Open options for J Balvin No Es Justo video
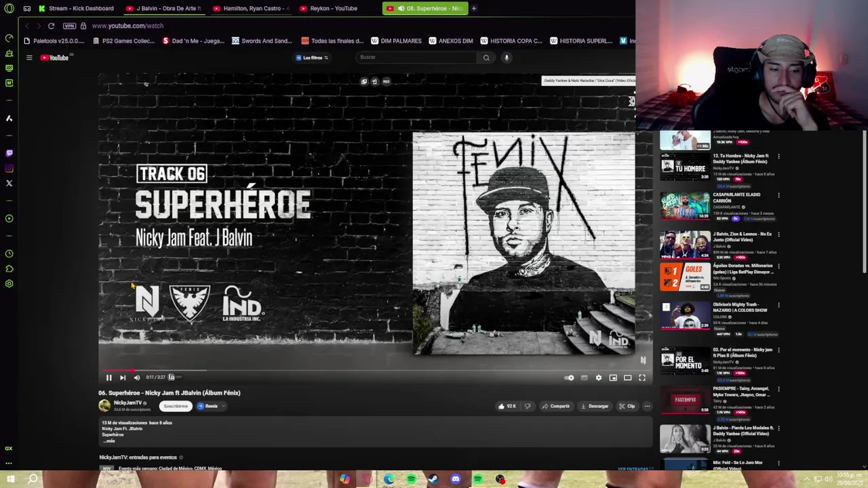 point(778,235)
